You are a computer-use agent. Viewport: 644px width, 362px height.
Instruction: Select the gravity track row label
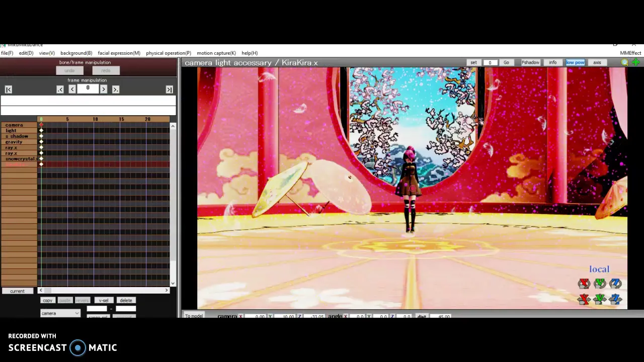(19, 142)
